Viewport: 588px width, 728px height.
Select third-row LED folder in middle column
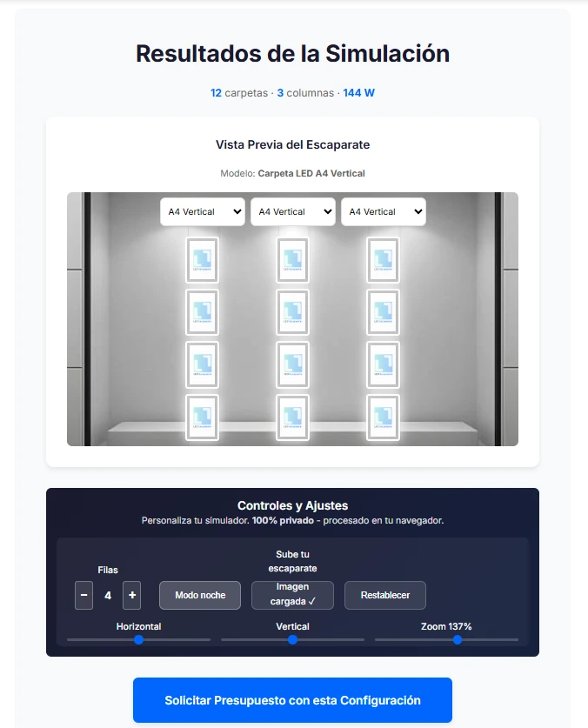click(292, 364)
